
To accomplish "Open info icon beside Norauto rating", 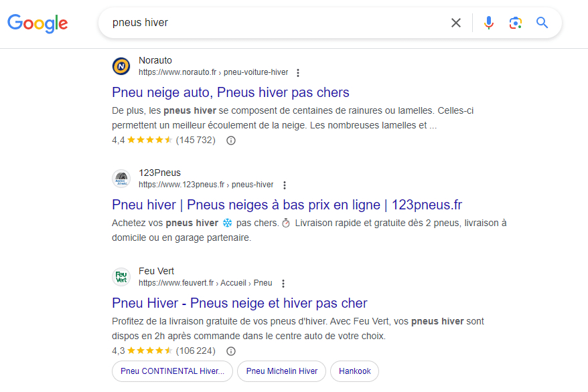I will tap(231, 140).
